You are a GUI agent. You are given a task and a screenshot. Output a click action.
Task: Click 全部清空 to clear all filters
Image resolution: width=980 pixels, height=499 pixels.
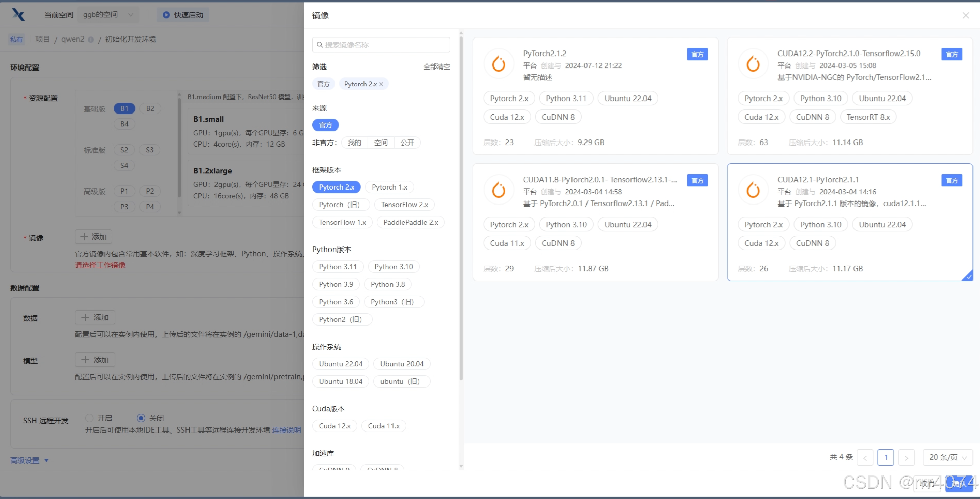[x=436, y=66]
